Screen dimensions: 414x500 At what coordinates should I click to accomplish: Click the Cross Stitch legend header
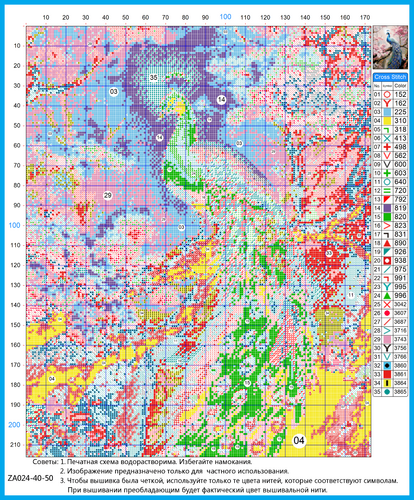(x=390, y=77)
